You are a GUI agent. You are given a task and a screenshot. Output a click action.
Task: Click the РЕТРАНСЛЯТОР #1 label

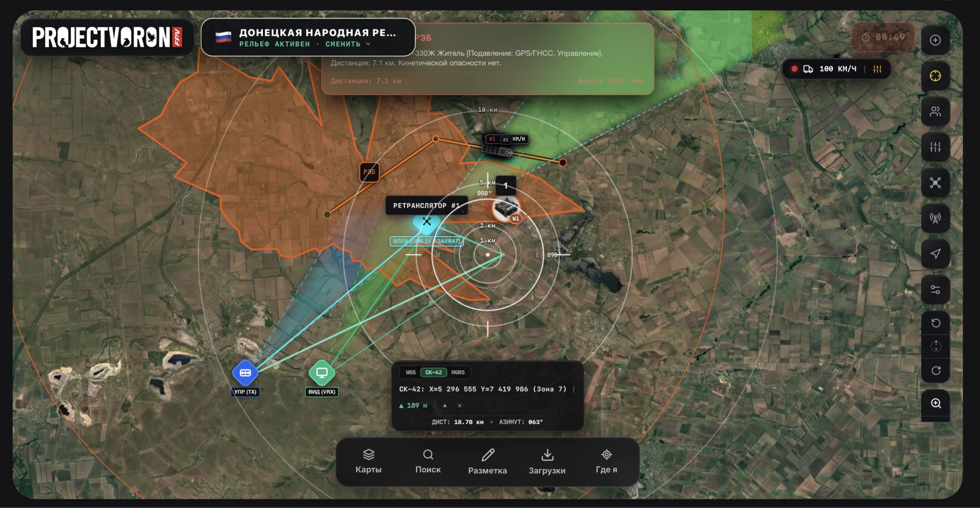point(426,206)
